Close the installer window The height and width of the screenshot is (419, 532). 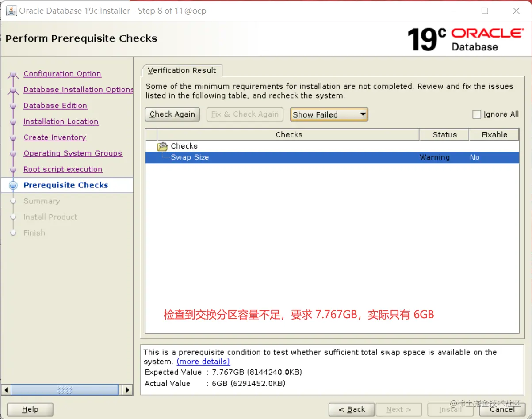(x=516, y=11)
